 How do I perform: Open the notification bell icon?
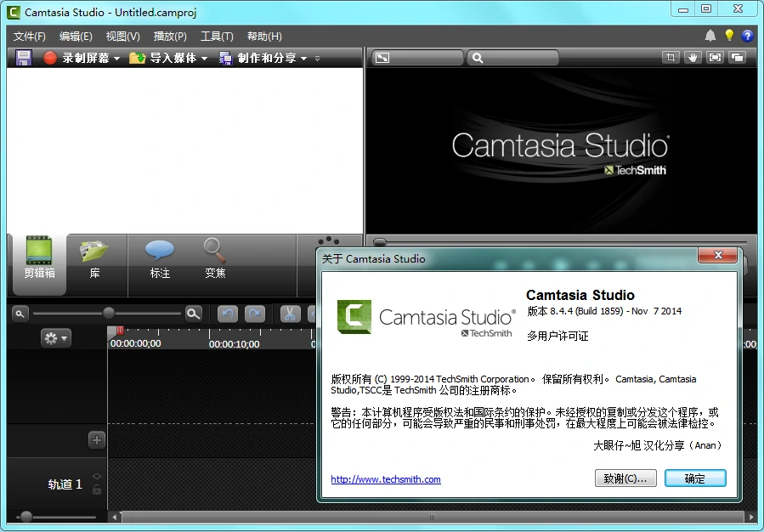710,36
